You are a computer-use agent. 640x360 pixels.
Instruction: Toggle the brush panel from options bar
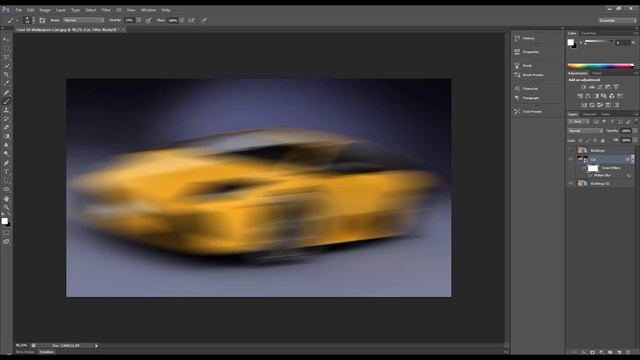click(42, 20)
